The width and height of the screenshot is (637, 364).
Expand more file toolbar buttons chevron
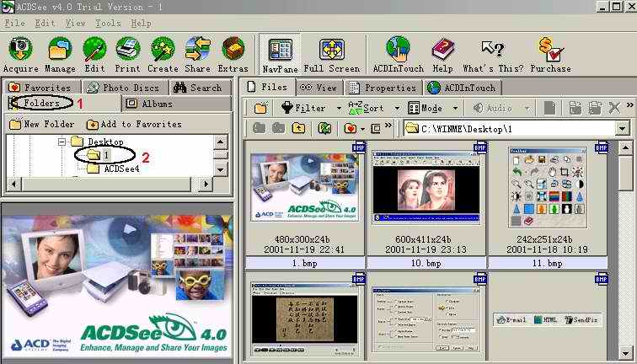pos(630,104)
